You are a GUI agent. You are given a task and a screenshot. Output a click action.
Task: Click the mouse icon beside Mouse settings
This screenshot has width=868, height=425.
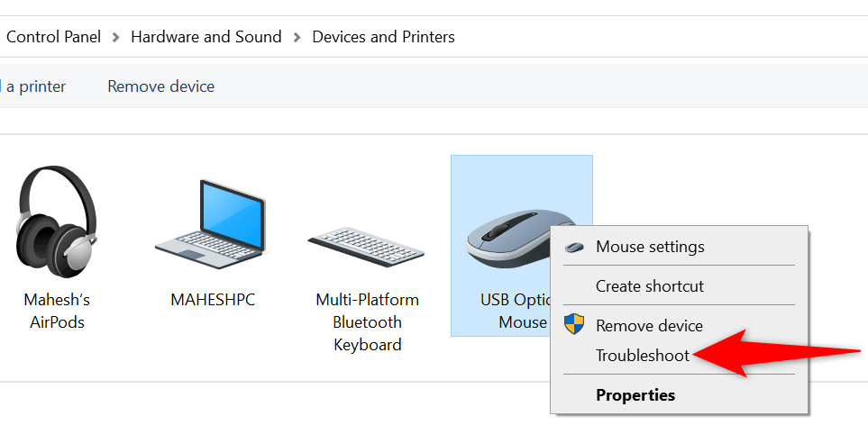574,247
